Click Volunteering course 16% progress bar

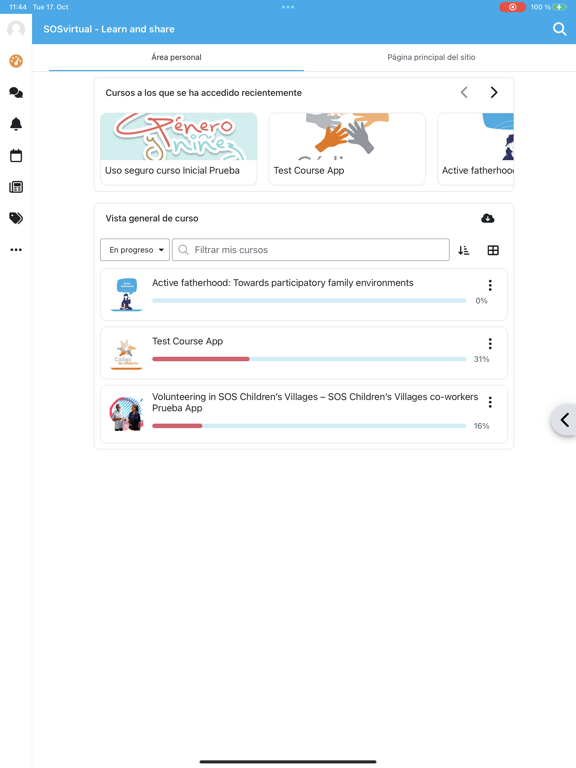(x=309, y=426)
